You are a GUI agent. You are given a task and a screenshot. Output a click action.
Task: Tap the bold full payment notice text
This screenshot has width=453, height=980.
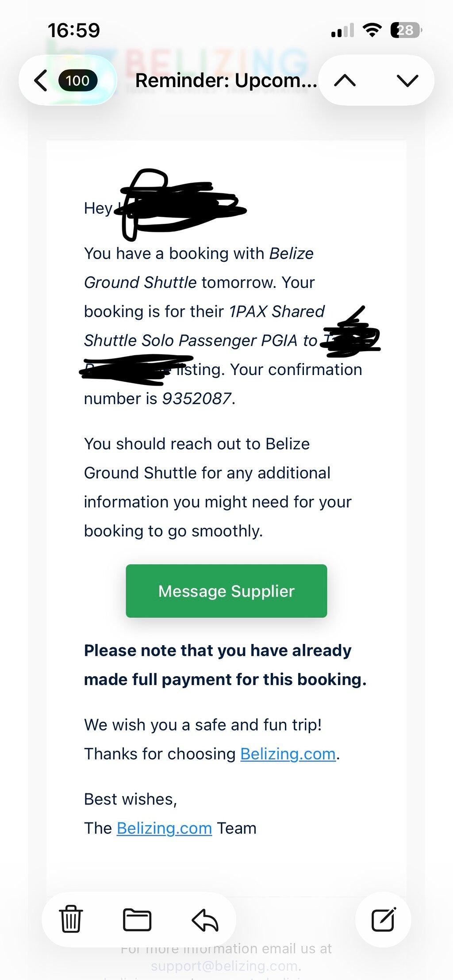click(x=225, y=665)
